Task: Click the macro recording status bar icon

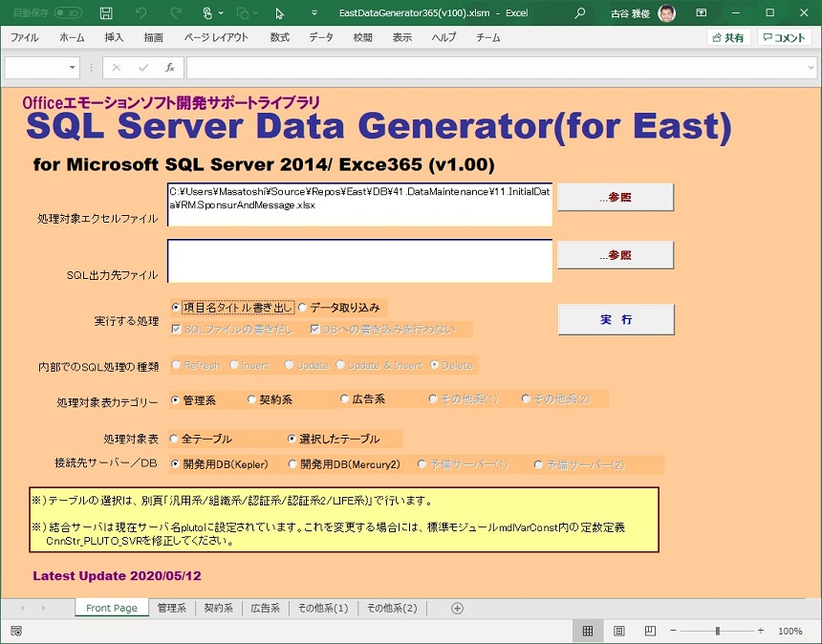Action: click(x=16, y=631)
